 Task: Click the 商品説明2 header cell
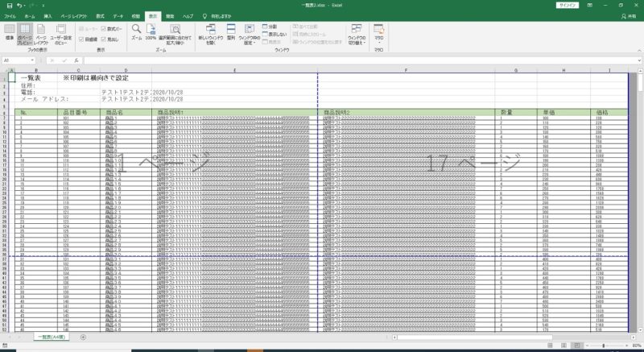(x=407, y=112)
